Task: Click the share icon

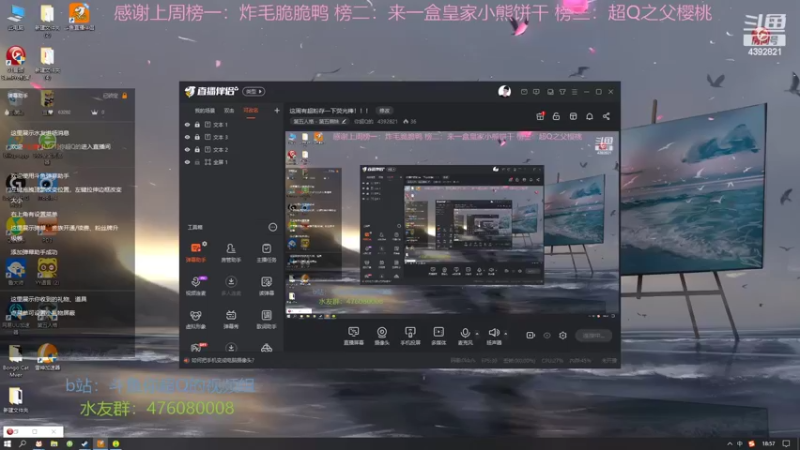Action: [606, 116]
